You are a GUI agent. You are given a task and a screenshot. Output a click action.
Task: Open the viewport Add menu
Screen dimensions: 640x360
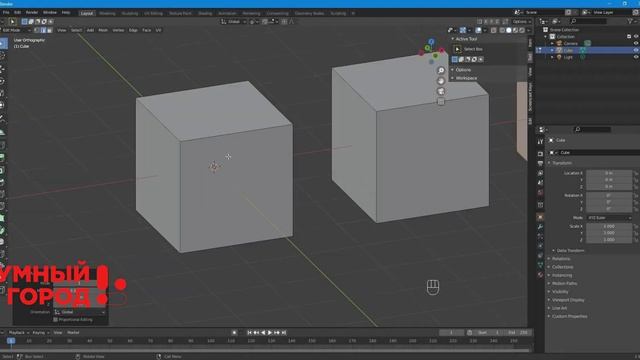[x=90, y=30]
